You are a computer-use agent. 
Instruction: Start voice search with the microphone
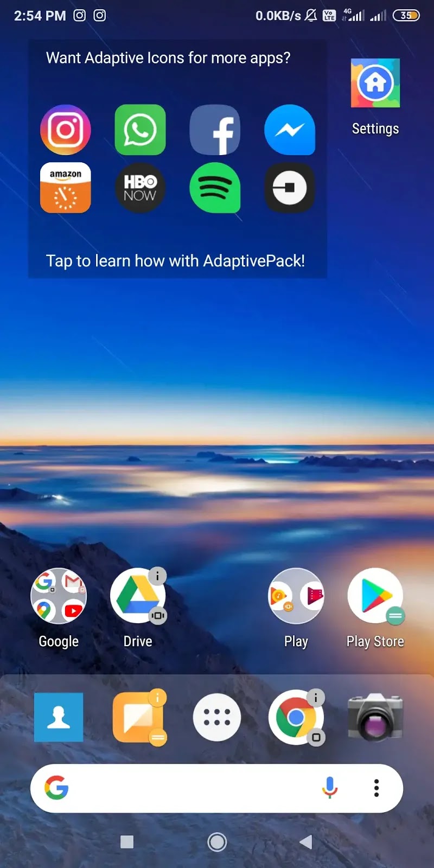tap(330, 788)
